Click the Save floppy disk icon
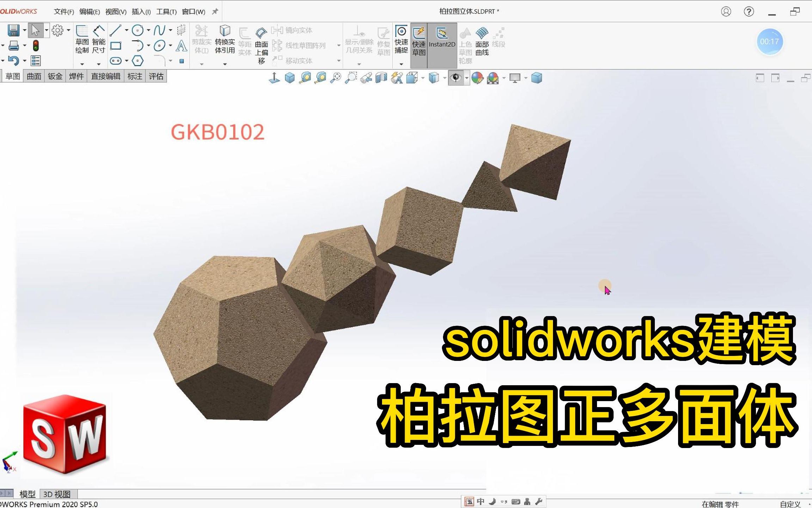The height and width of the screenshot is (508, 812). (x=13, y=30)
